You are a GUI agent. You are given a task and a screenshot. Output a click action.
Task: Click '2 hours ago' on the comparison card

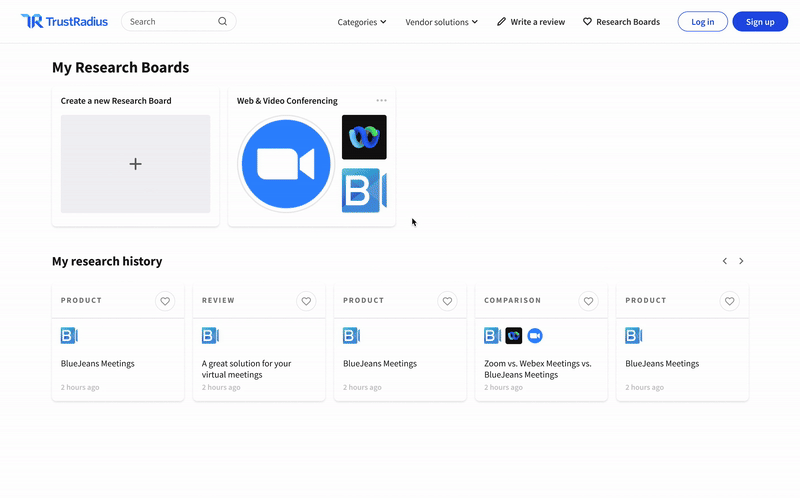tap(504, 387)
